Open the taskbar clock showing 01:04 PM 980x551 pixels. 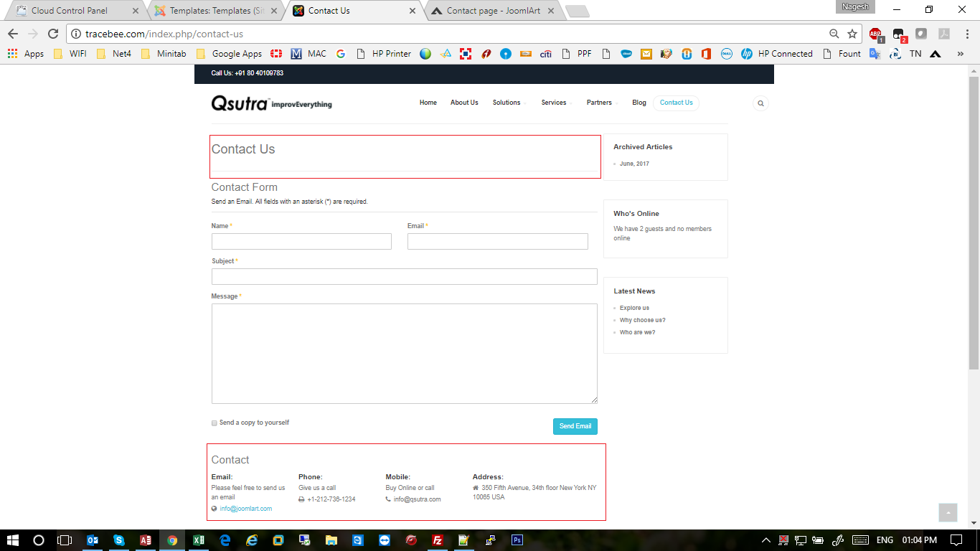(920, 540)
